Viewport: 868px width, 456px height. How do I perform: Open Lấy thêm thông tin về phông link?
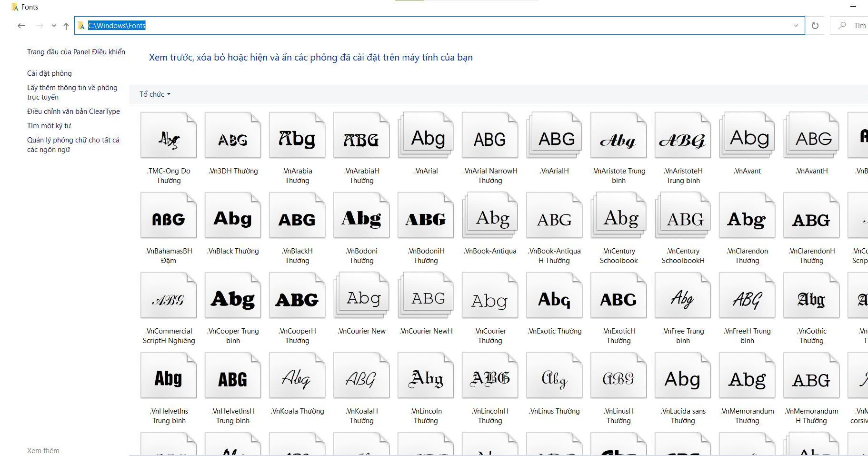[x=72, y=92]
